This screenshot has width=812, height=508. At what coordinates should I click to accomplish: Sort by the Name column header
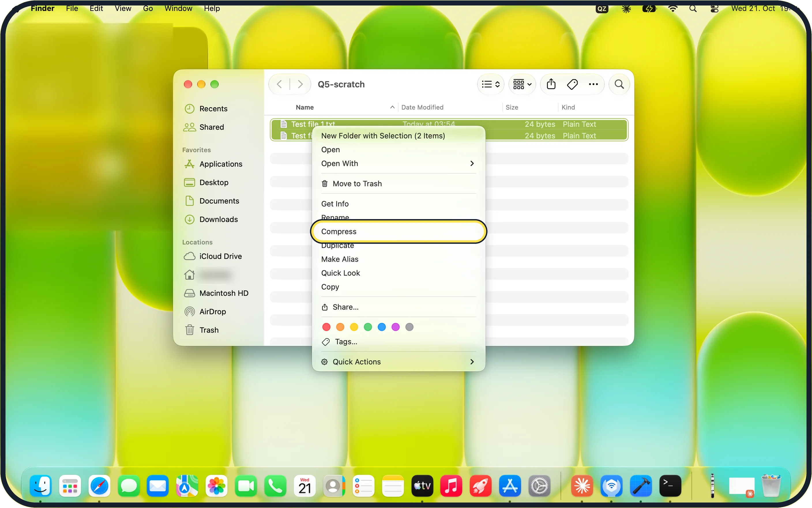click(304, 107)
